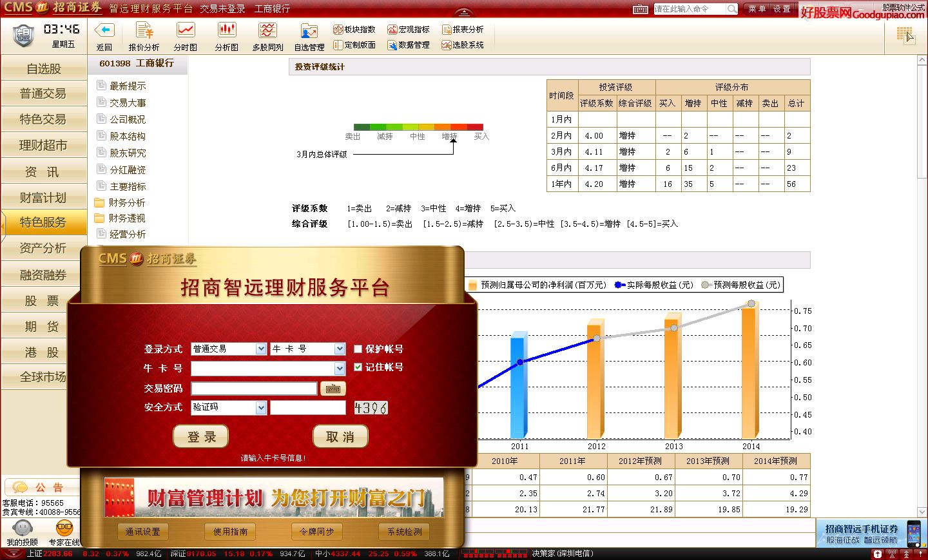
Task: Click the grid cursor icon at toolbar right
Action: (x=905, y=35)
